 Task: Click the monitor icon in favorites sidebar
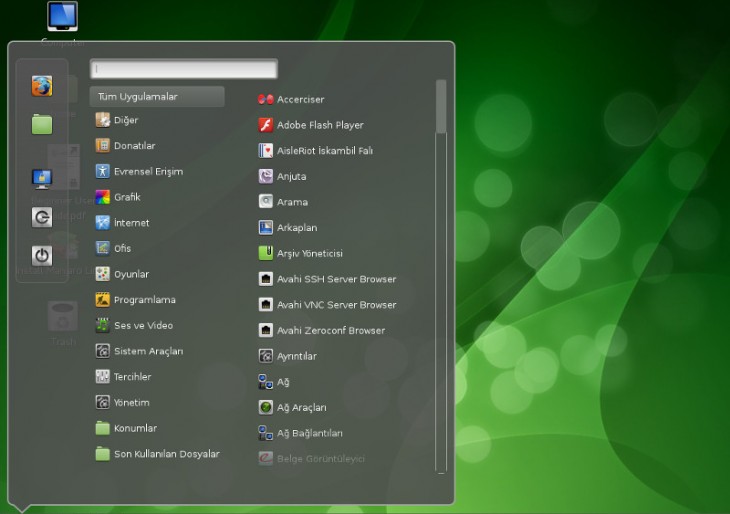[41, 179]
